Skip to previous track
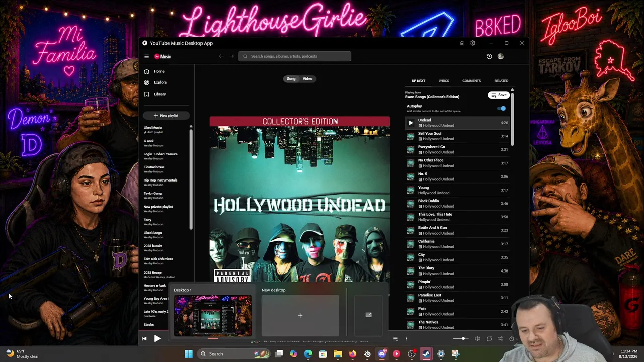Screen dimensions: 644x362 (x=144, y=339)
